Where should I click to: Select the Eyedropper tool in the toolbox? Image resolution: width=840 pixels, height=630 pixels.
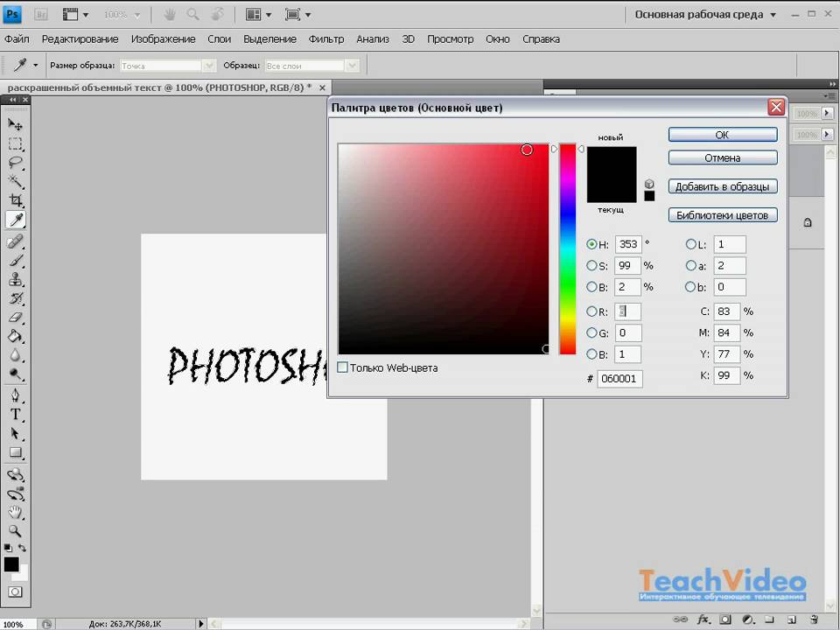pyautogui.click(x=15, y=220)
